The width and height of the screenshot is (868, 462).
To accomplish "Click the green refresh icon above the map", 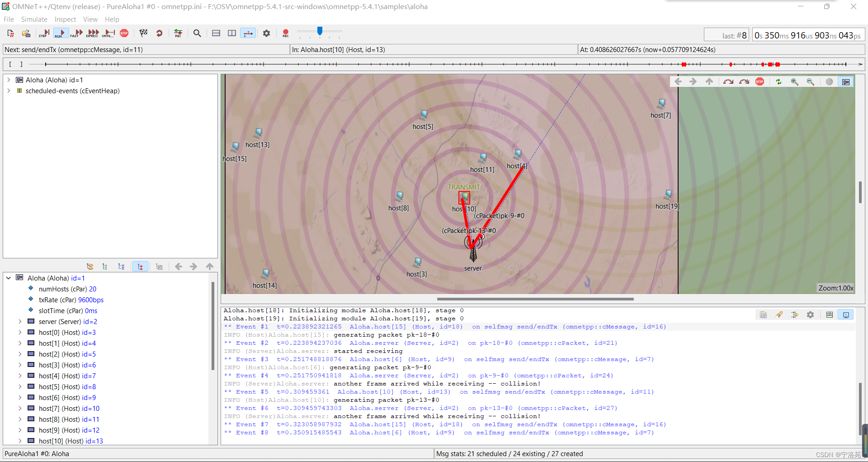I will click(x=778, y=82).
